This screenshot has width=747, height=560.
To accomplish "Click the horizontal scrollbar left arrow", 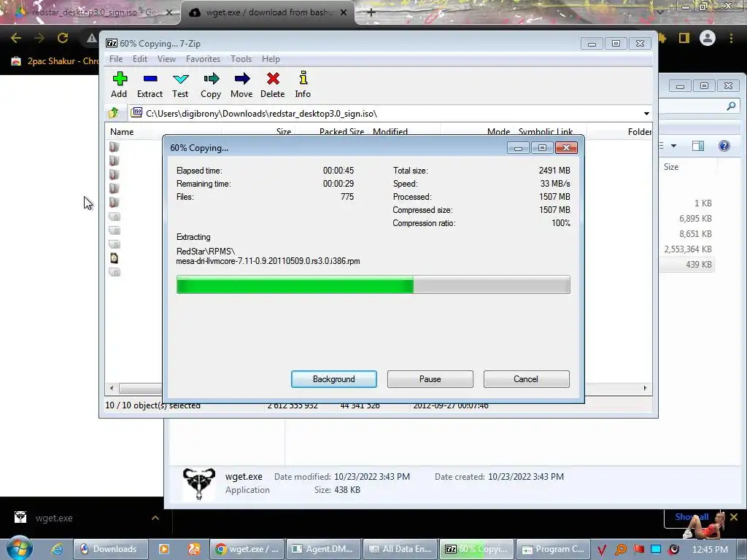I will point(112,388).
